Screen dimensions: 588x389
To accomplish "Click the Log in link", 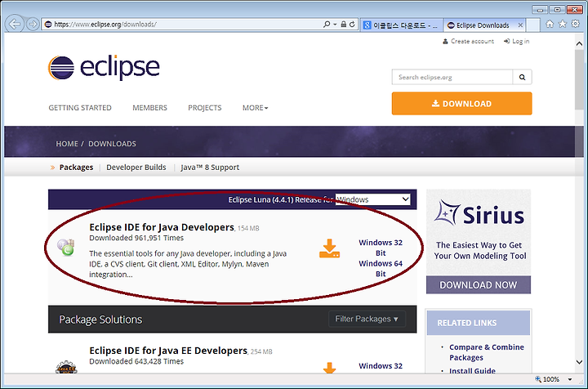I will click(517, 41).
